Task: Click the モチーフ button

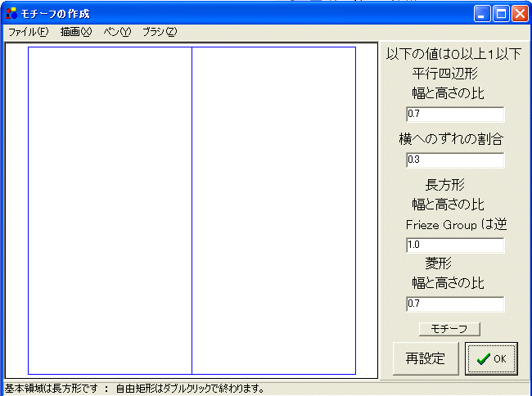Action: [x=449, y=329]
